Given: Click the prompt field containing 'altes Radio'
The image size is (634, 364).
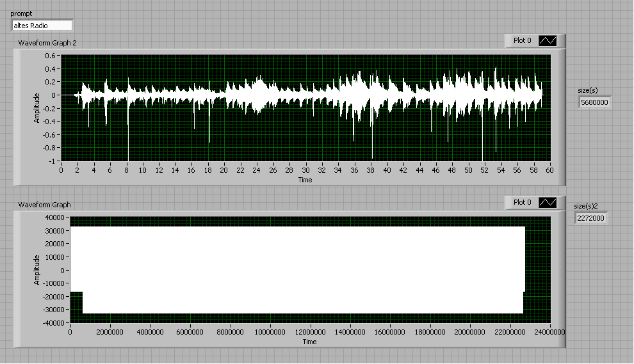Looking at the screenshot, I should 42,26.
